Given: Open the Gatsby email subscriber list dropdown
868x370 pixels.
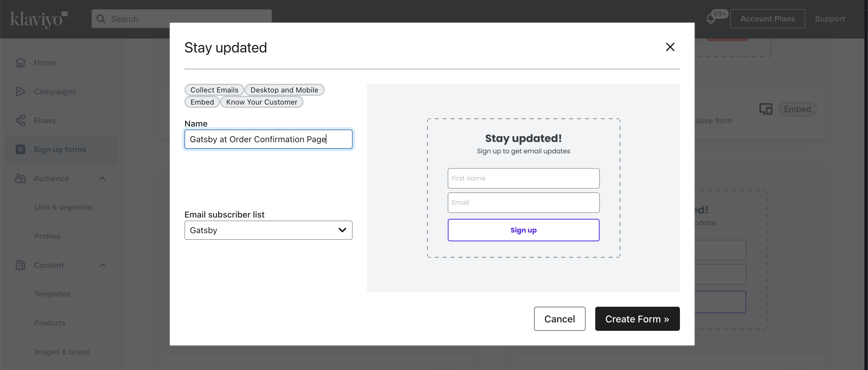Looking at the screenshot, I should pos(268,230).
